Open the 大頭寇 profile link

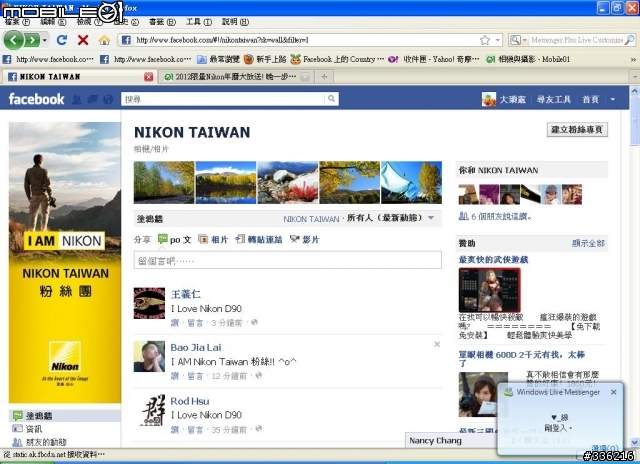tap(504, 99)
